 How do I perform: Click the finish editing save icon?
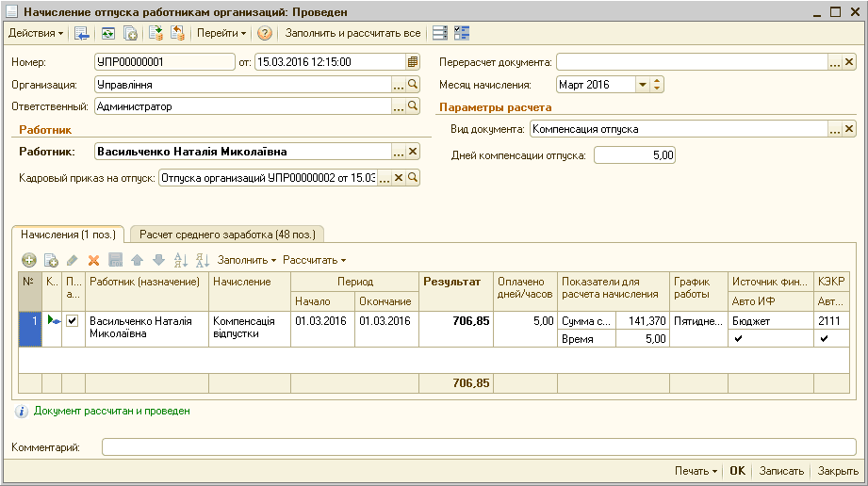(x=115, y=260)
